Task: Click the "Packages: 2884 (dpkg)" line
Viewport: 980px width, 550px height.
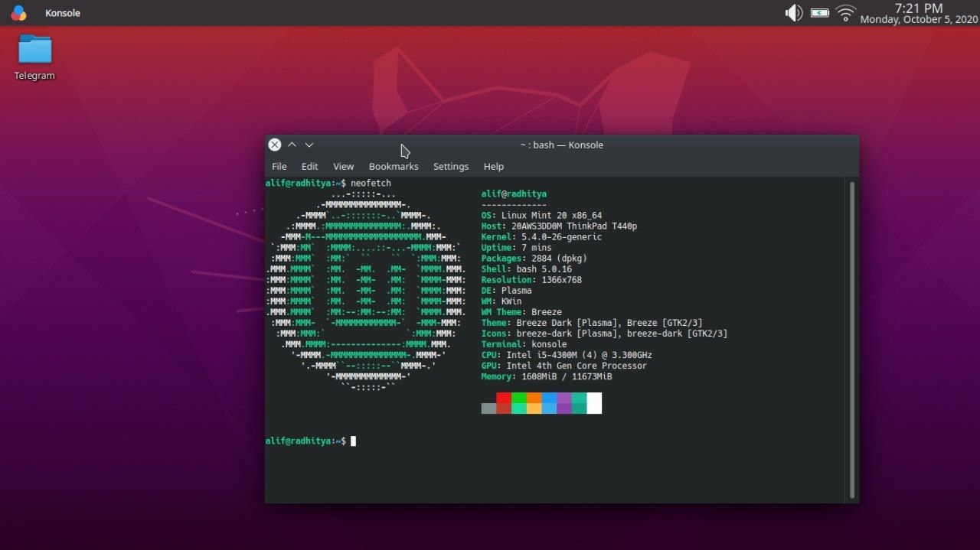Action: point(534,259)
